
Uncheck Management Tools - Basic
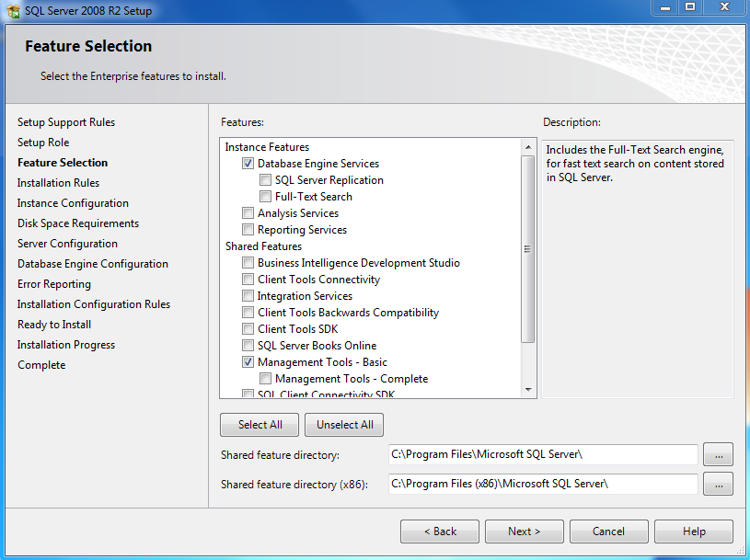point(248,362)
